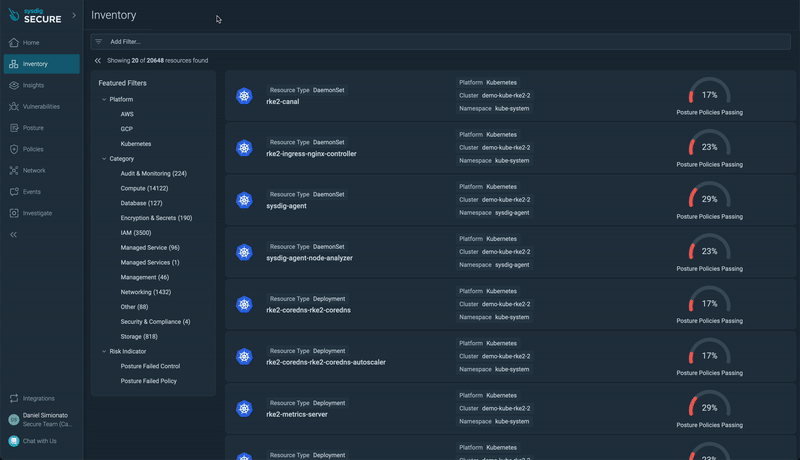The height and width of the screenshot is (460, 800).
Task: Click the Events menu item
Action: pos(41,192)
